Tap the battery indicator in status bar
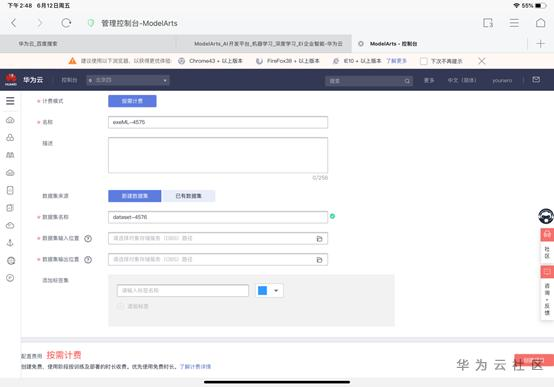Screen dimensions: 554x387 tap(540, 5)
